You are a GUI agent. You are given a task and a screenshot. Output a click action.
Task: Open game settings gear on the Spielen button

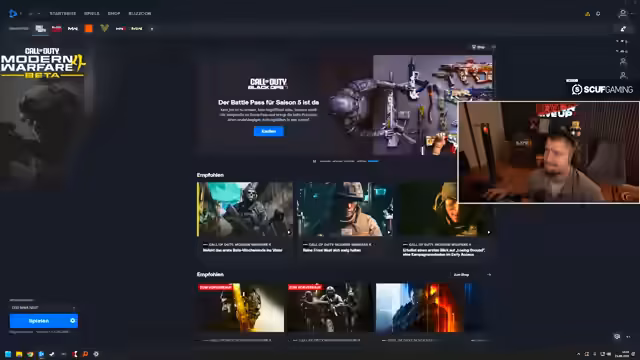pyautogui.click(x=73, y=321)
